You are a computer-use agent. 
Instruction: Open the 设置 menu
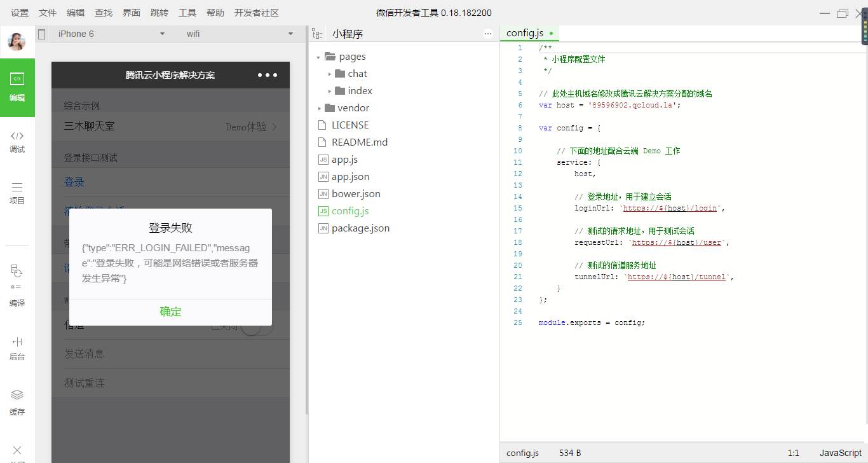coord(20,13)
